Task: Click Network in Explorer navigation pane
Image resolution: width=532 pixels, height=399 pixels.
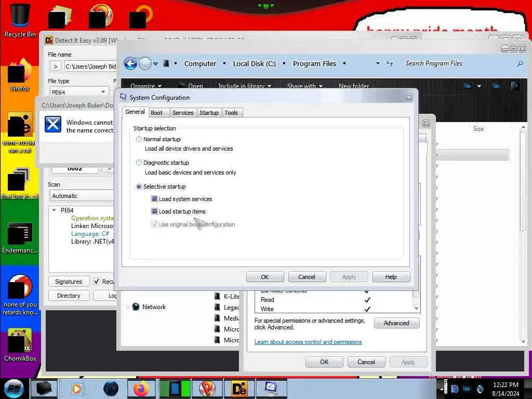Action: (154, 307)
